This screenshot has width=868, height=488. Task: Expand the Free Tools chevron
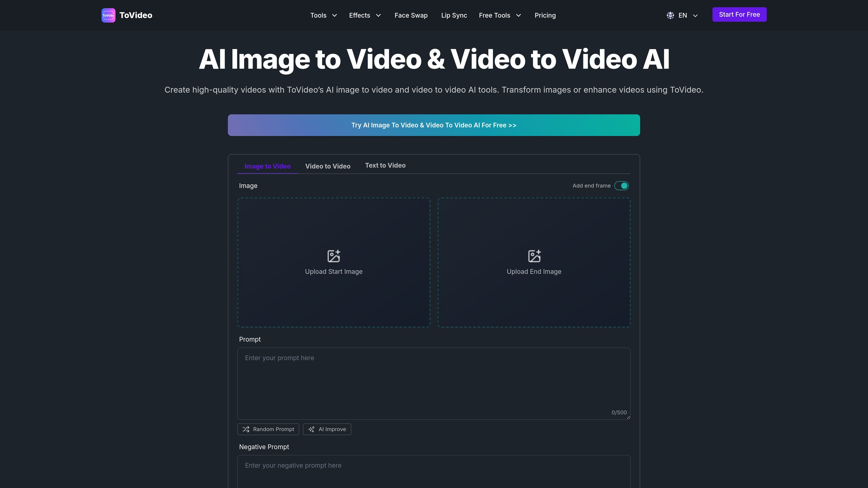tap(519, 16)
